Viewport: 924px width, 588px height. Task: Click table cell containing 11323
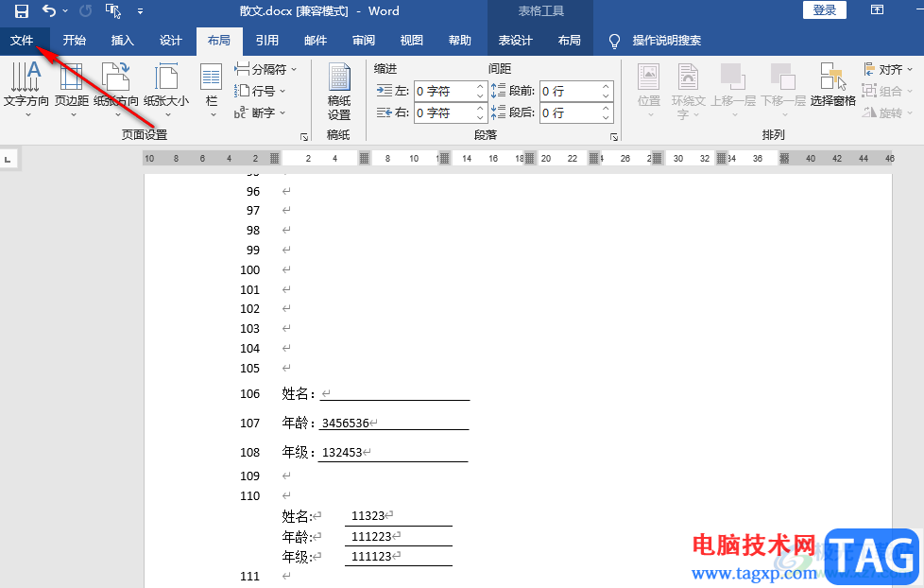(399, 516)
